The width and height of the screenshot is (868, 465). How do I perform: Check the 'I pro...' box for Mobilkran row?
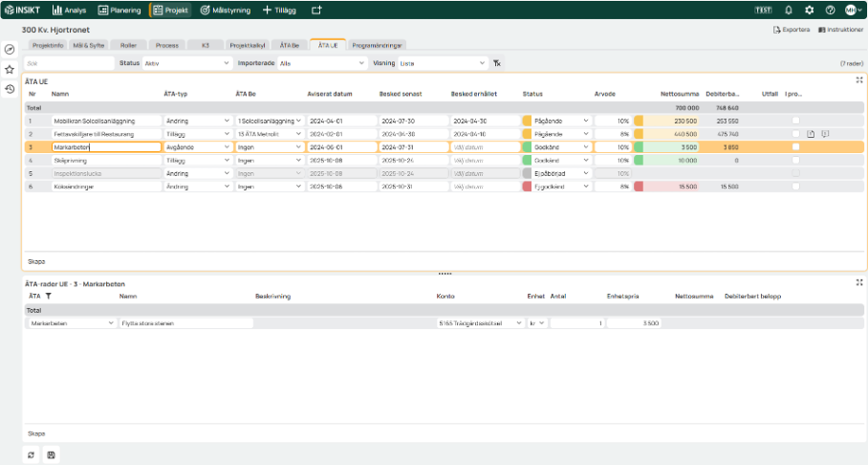point(795,122)
